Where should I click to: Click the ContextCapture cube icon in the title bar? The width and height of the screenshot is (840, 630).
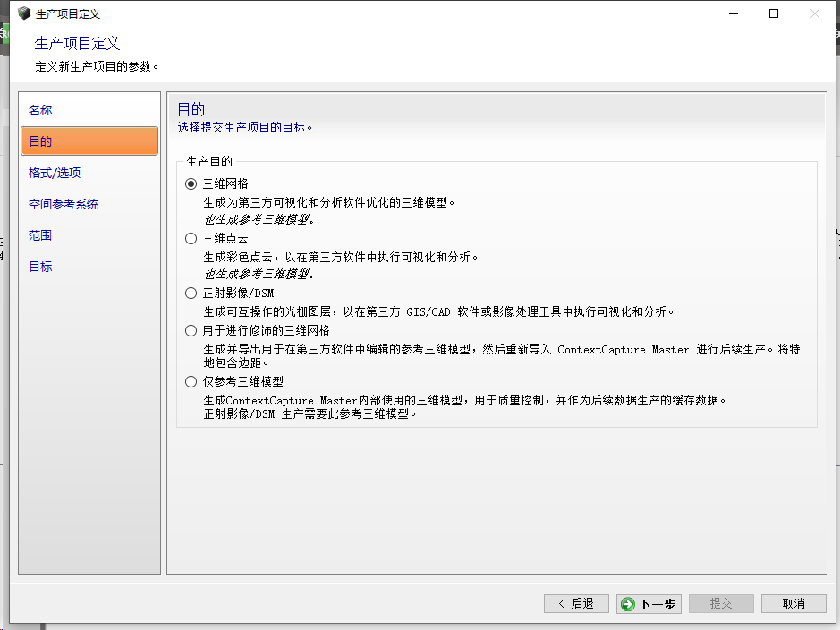(24, 13)
